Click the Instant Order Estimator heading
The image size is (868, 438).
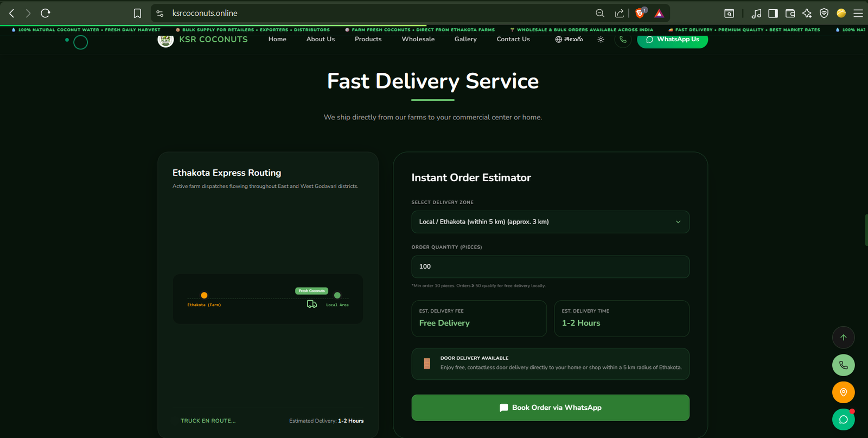471,177
